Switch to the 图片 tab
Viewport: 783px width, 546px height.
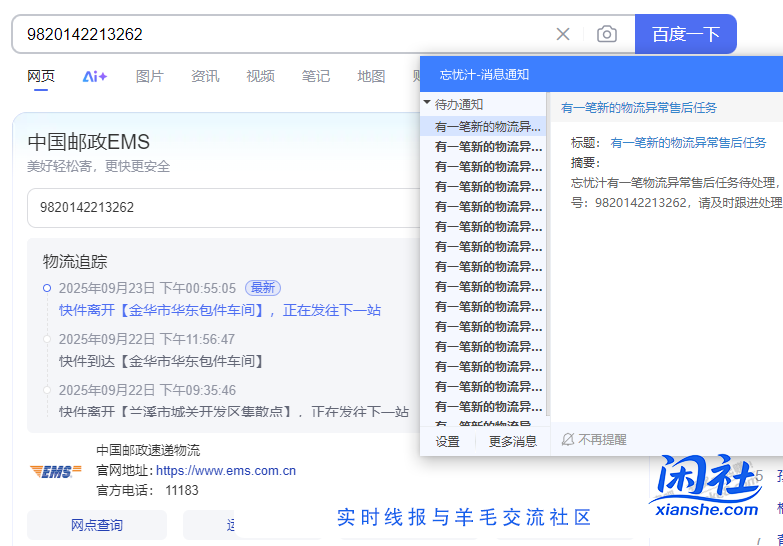(149, 76)
